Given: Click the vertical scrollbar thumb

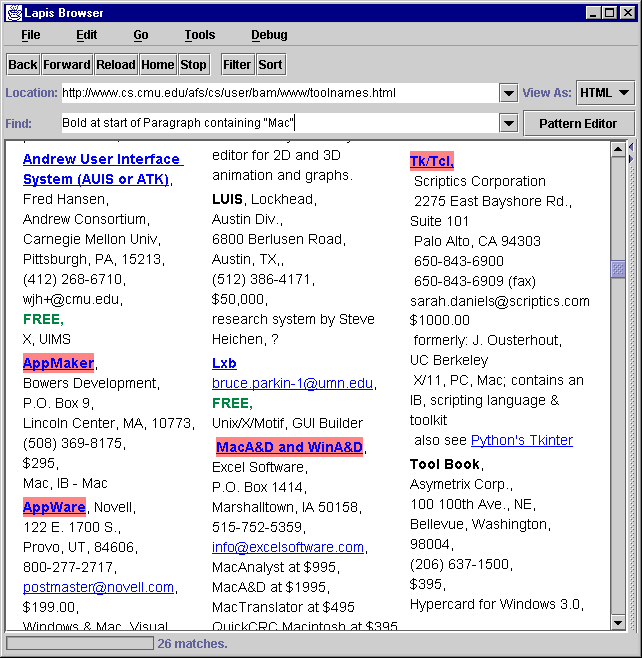Looking at the screenshot, I should click(x=618, y=269).
